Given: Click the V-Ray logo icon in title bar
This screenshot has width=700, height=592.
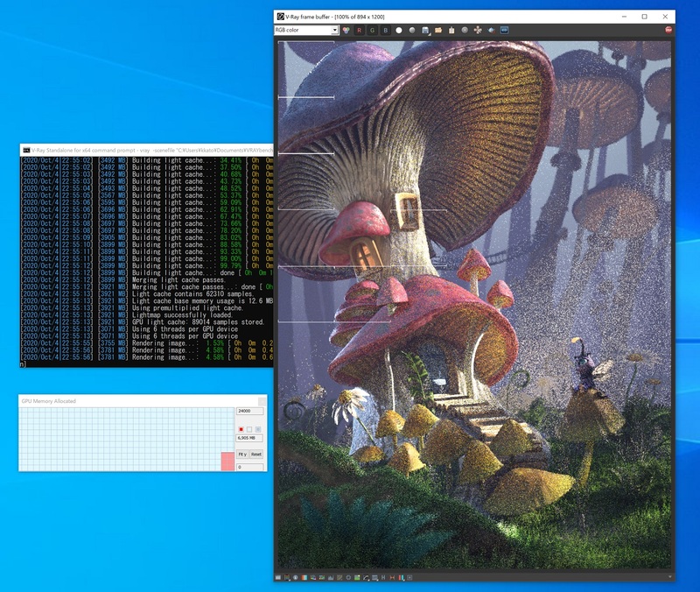Looking at the screenshot, I should coord(280,17).
